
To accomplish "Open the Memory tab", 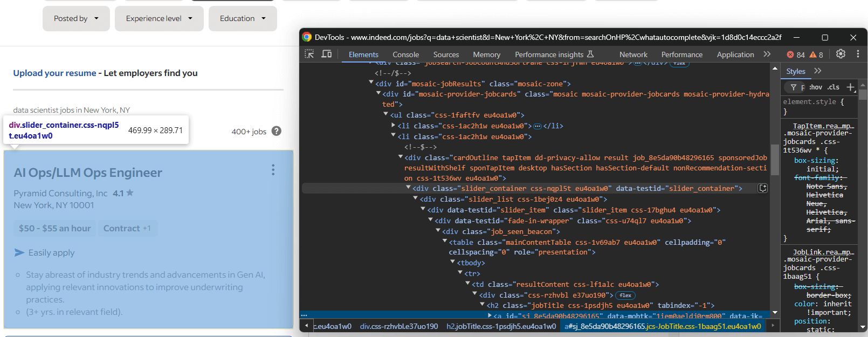I will pos(486,54).
